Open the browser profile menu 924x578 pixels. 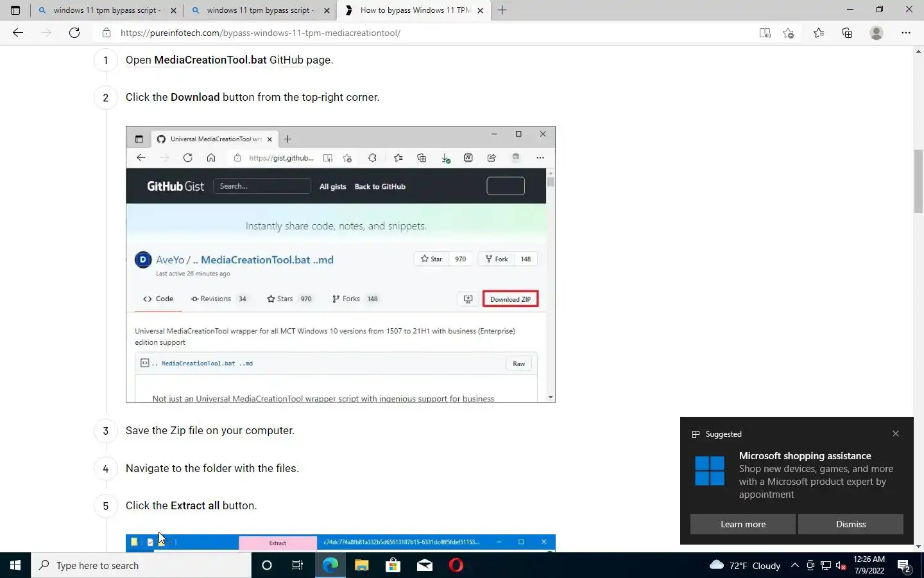[877, 33]
